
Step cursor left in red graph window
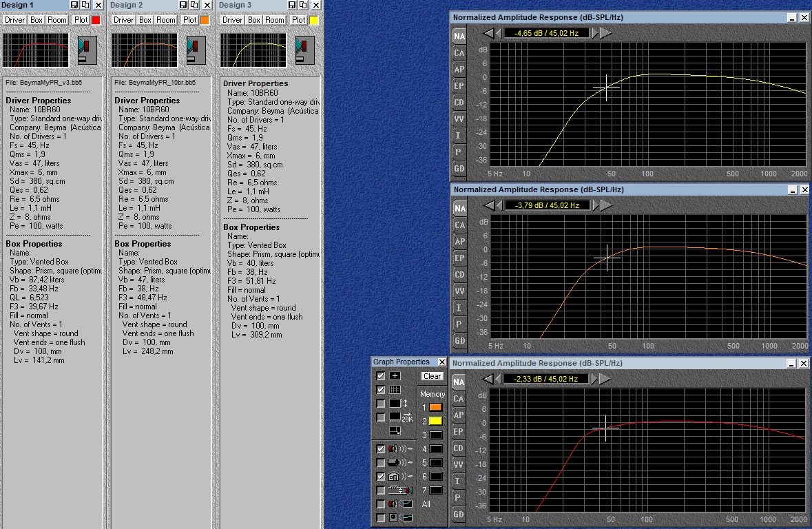pyautogui.click(x=498, y=380)
